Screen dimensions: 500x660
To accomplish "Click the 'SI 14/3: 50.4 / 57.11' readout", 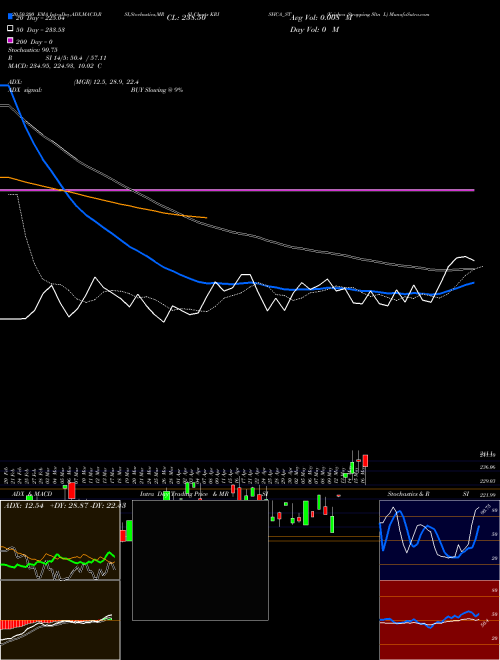I will [x=76, y=58].
